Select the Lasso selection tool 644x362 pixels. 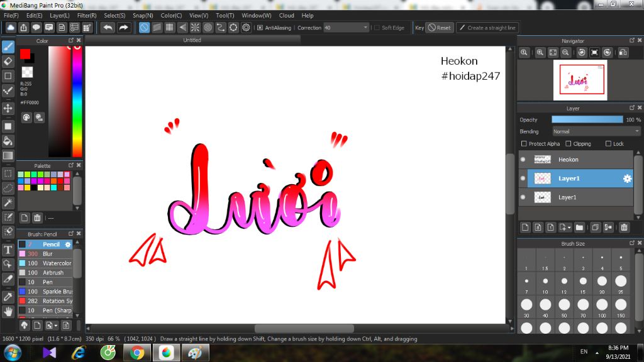[x=8, y=189]
